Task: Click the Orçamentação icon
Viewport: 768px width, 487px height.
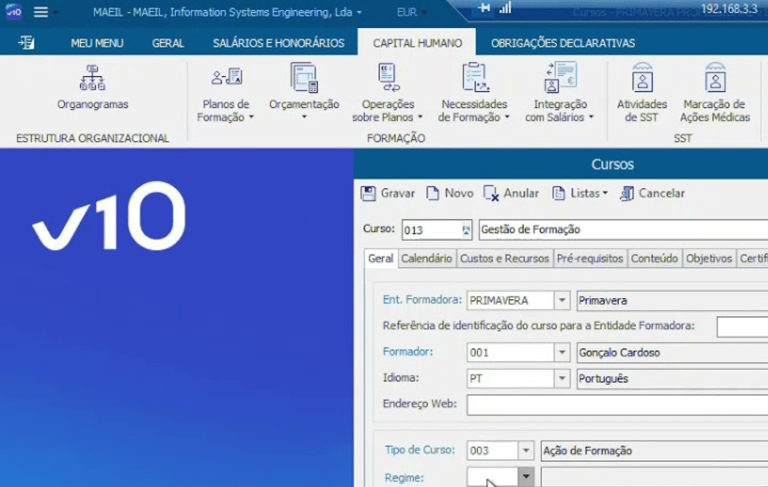Action: click(304, 77)
